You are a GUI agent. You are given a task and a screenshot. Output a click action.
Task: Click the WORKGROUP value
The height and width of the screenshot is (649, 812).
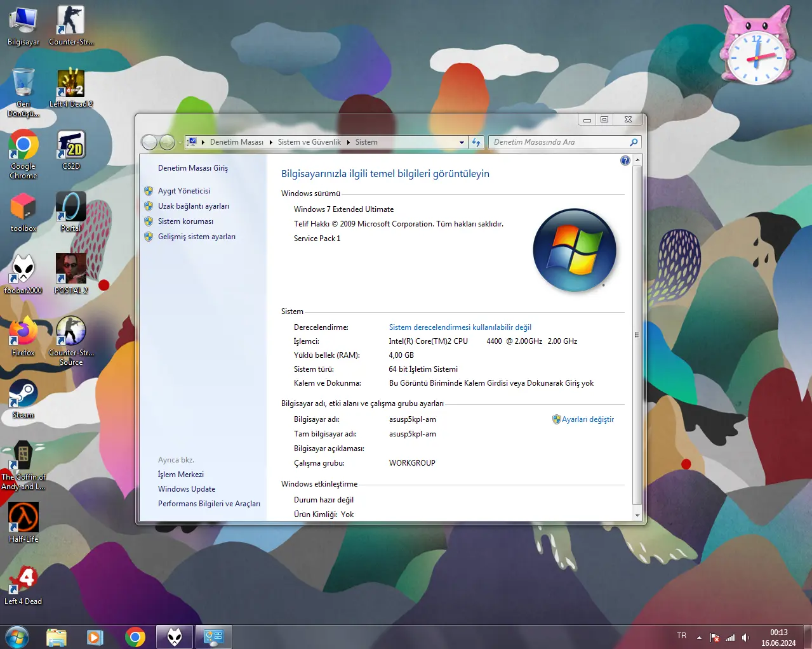coord(412,463)
